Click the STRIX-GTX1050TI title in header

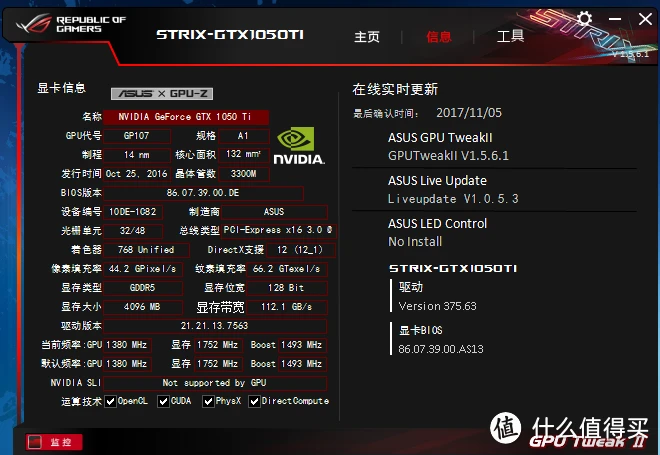pos(230,35)
